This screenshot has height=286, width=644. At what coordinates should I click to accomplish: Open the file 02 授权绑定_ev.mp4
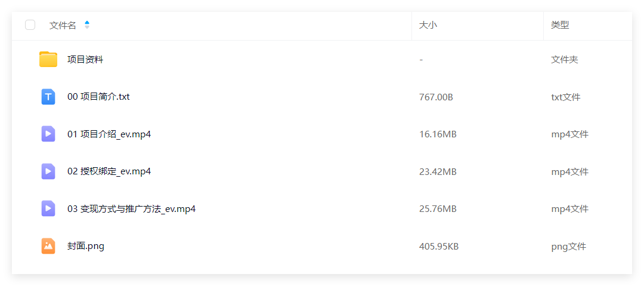(x=109, y=171)
